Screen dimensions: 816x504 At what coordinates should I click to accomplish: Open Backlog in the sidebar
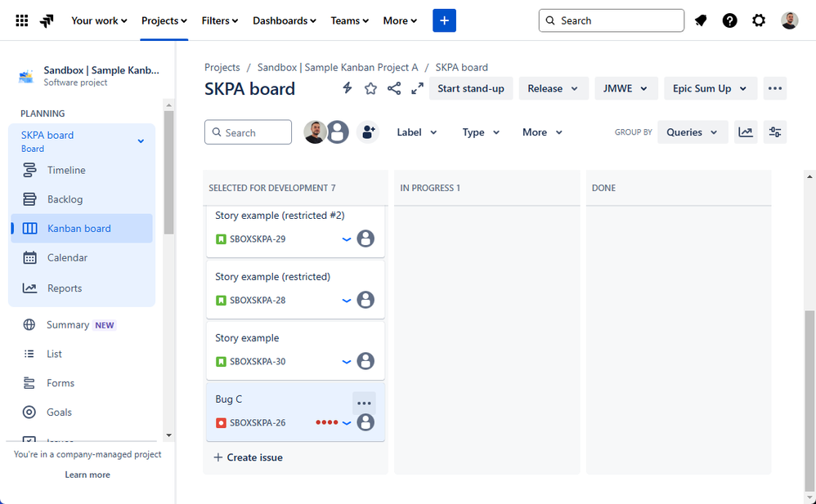[x=82, y=199]
